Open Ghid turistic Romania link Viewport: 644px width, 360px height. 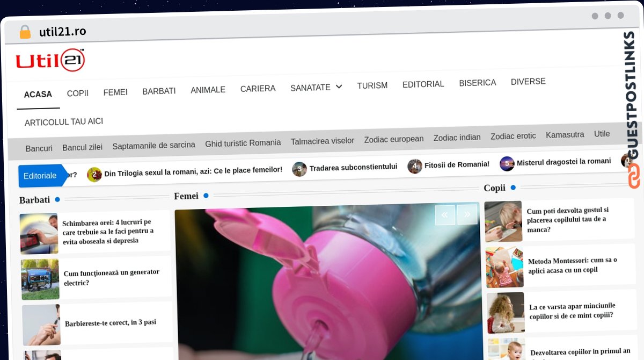click(x=243, y=143)
